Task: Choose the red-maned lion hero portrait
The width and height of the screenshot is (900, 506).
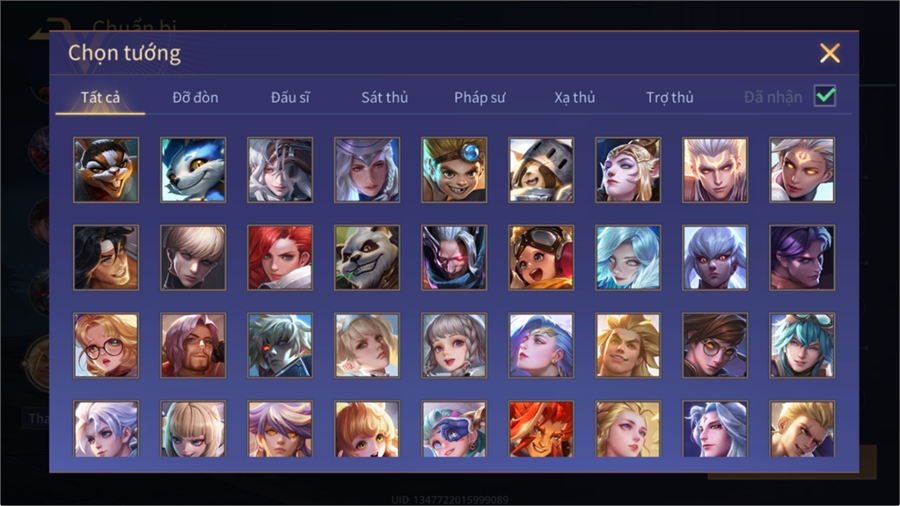Action: click(541, 429)
